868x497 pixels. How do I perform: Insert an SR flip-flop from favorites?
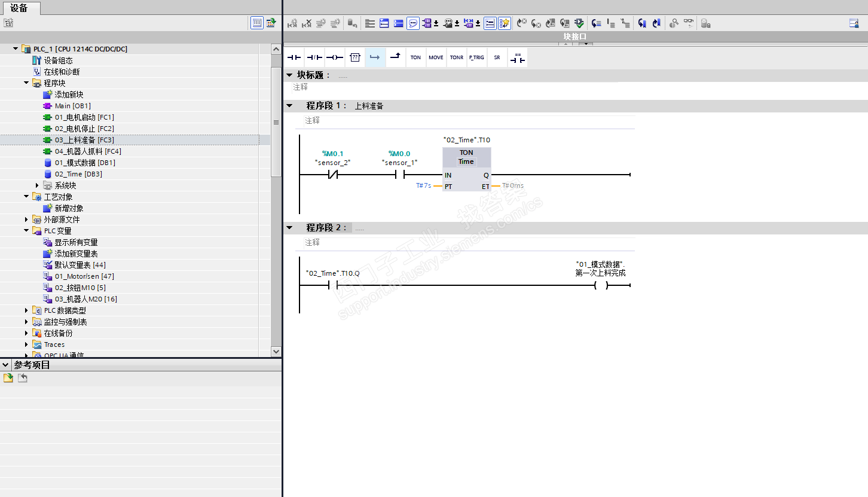point(497,57)
